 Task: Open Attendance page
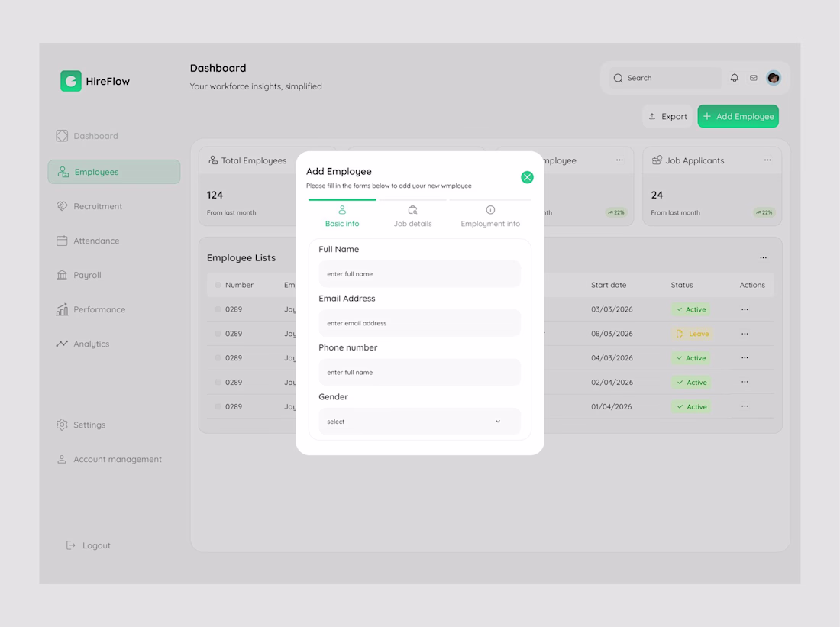tap(88, 241)
